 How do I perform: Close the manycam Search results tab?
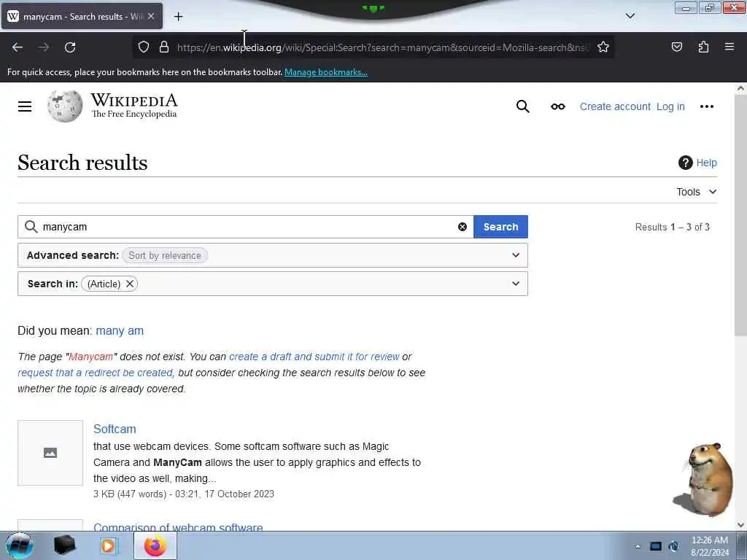151,16
